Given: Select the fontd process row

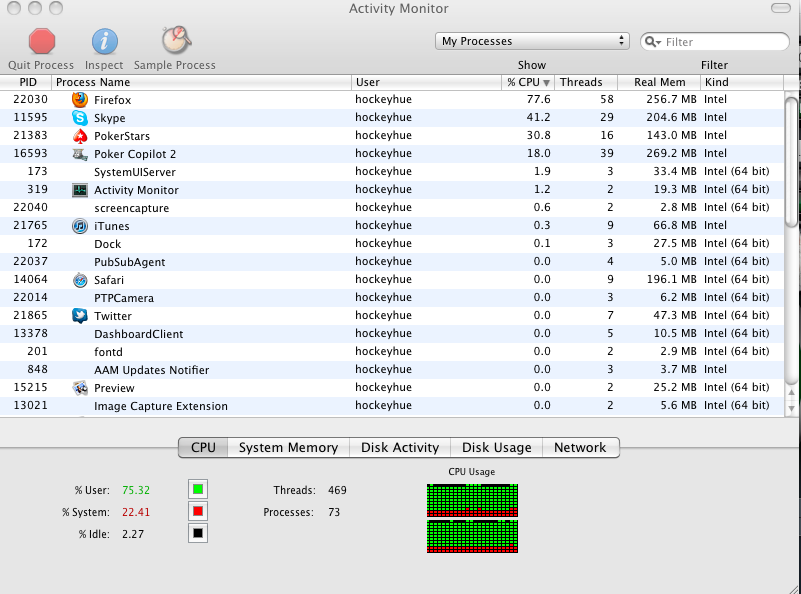Looking at the screenshot, I should tap(392, 352).
